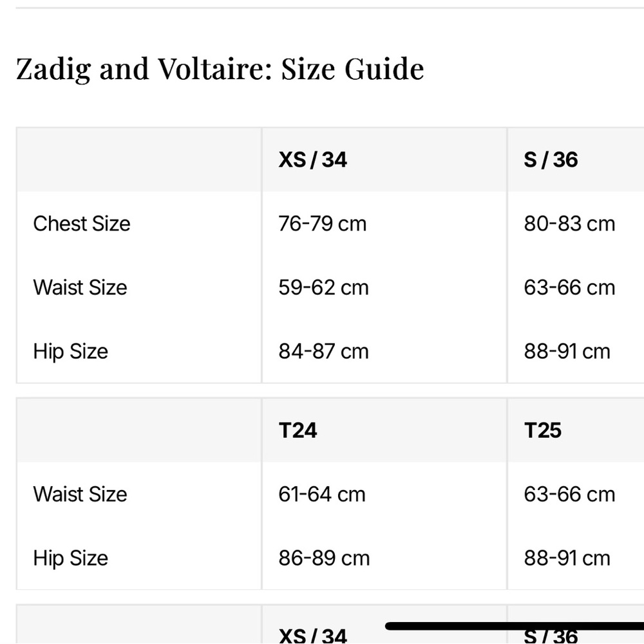This screenshot has height=644, width=644.
Task: Click the Zadig and Voltaire Size Guide heading
Action: pos(220,69)
